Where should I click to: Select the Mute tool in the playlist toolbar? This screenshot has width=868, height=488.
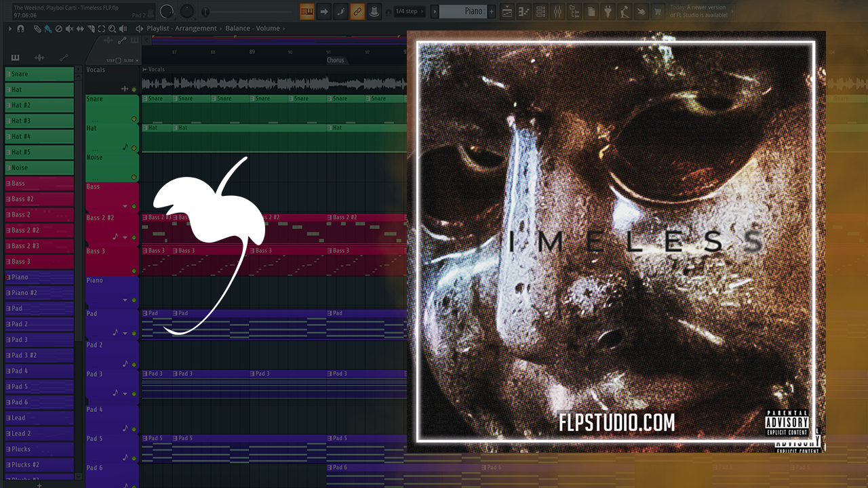(69, 28)
